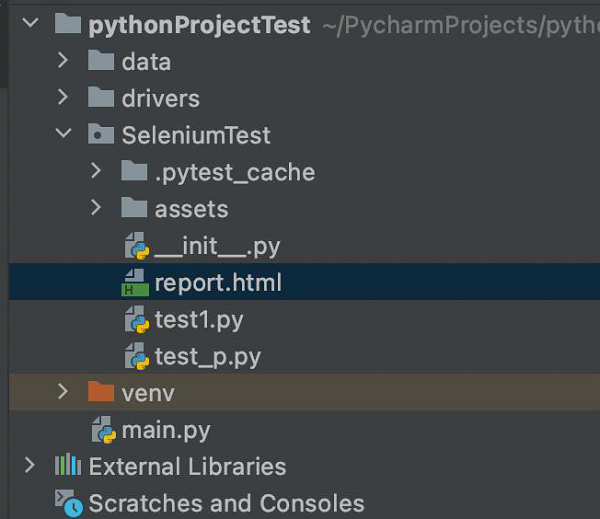Click the __init__.py Python file icon
This screenshot has height=519, width=600.
136,247
